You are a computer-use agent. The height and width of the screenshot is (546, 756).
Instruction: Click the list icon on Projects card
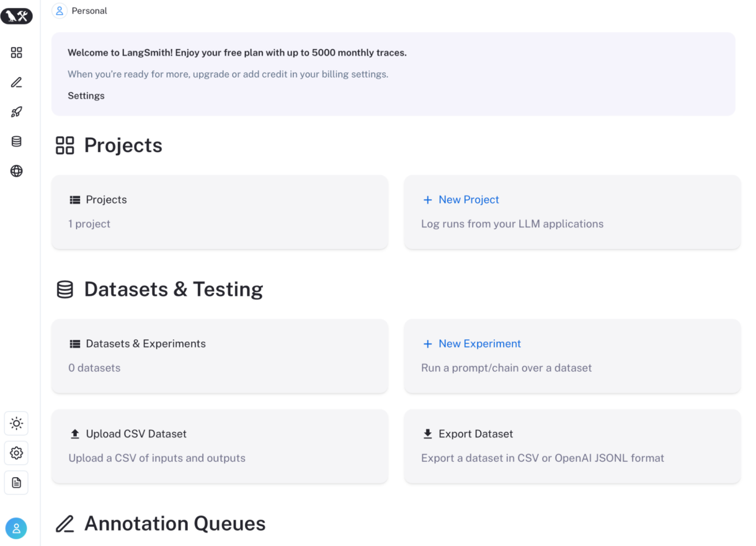point(75,200)
